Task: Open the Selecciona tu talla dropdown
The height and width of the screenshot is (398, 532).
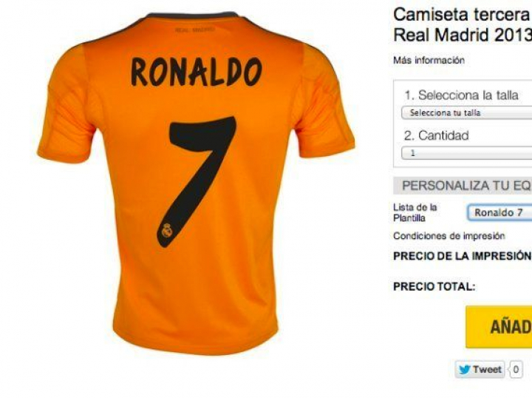Action: (466, 112)
